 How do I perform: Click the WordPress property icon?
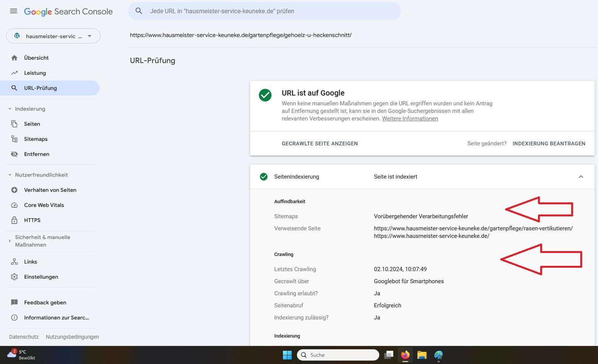[x=17, y=36]
